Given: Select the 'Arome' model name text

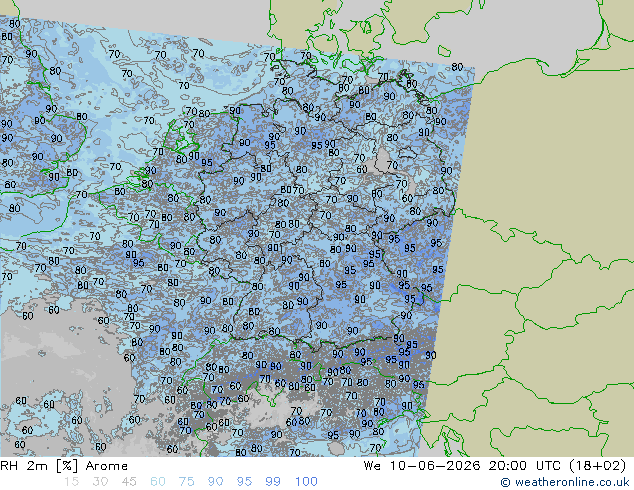Looking at the screenshot, I should click(x=107, y=466).
